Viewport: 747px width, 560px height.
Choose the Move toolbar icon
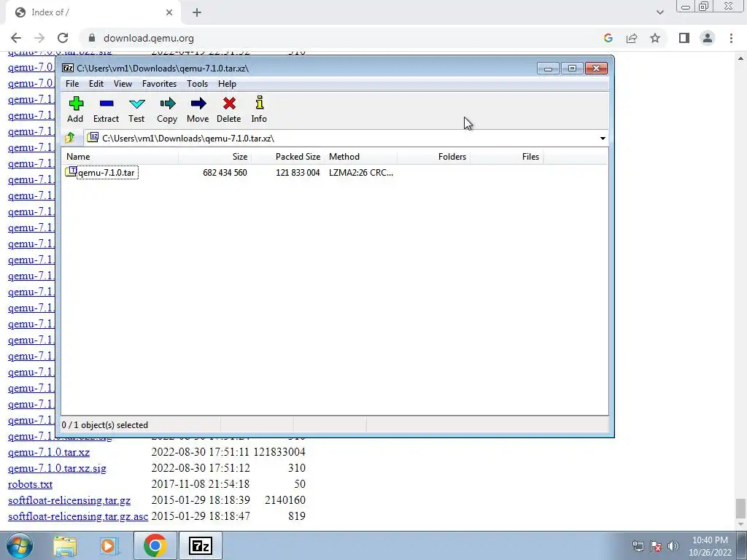point(198,109)
